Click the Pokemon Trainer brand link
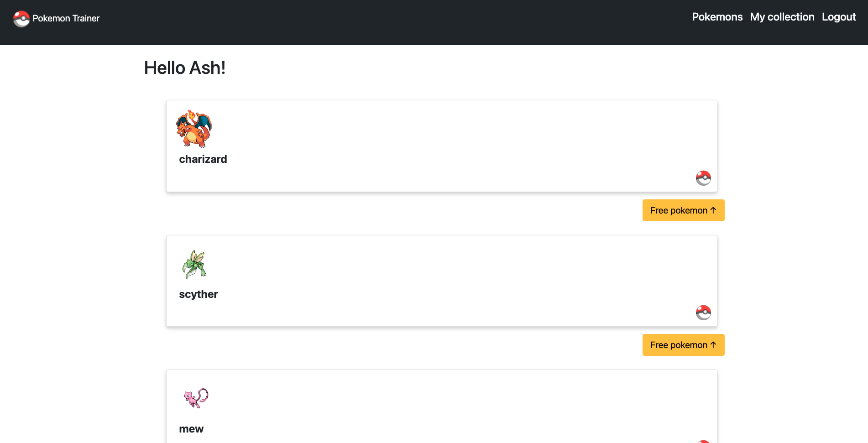 65,19
